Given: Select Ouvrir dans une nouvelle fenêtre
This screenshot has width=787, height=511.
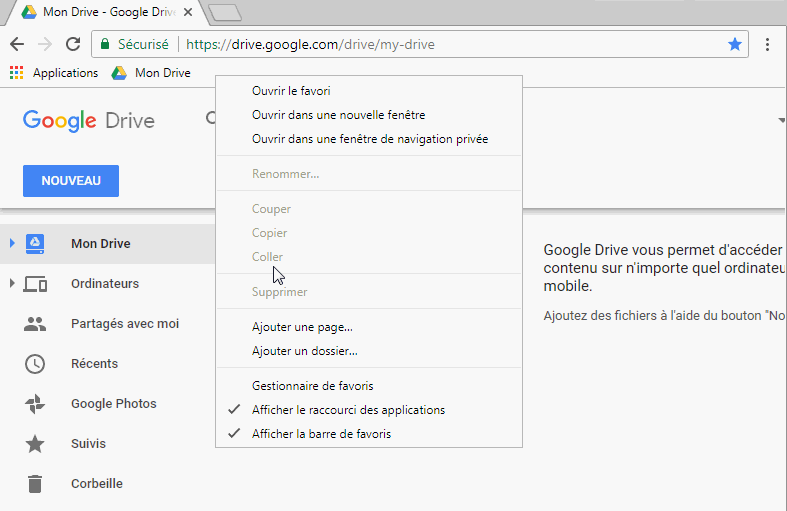Looking at the screenshot, I should pos(369,115).
